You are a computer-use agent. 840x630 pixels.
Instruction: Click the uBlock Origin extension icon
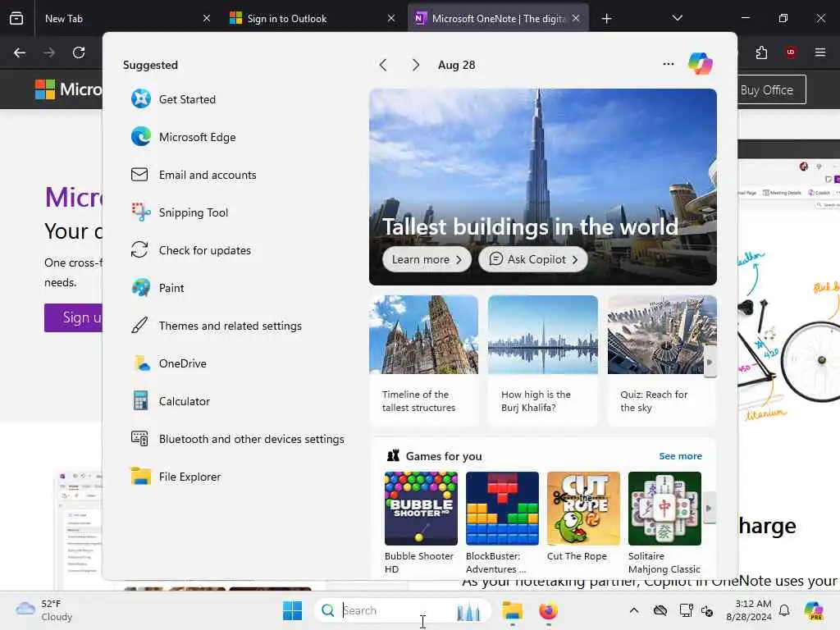(791, 52)
